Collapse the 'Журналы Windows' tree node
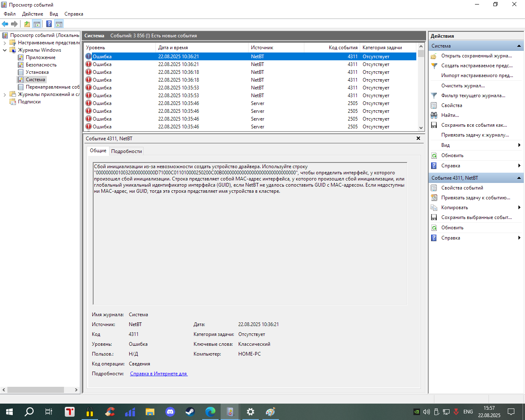Viewport: 525px width, 420px height. 5,50
